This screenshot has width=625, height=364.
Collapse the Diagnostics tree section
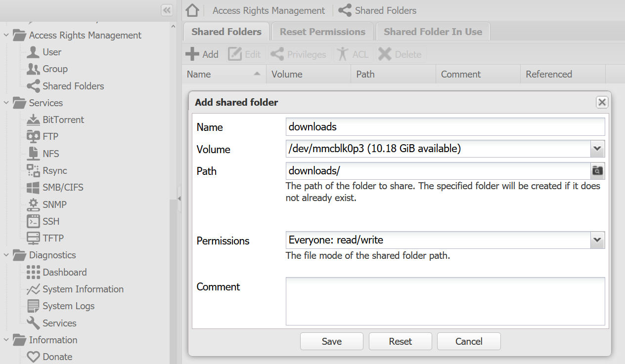[6, 255]
